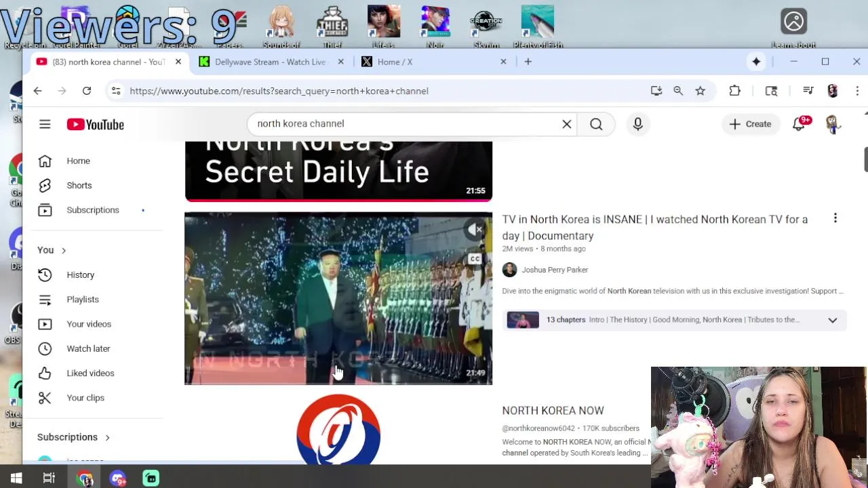Open the NORTH KOREA NOW channel name
The width and height of the screenshot is (868, 488).
[553, 411]
